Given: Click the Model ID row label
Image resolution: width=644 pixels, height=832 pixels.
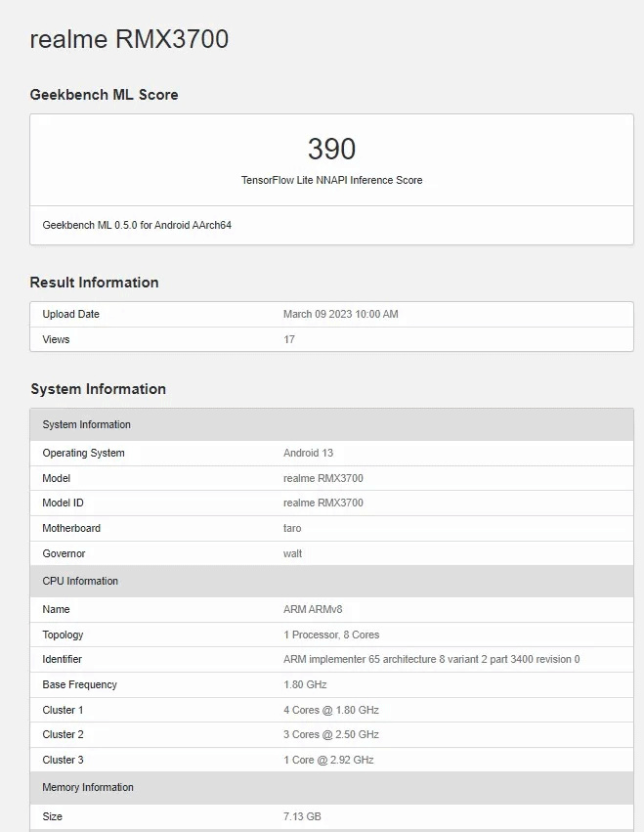Looking at the screenshot, I should tap(63, 503).
